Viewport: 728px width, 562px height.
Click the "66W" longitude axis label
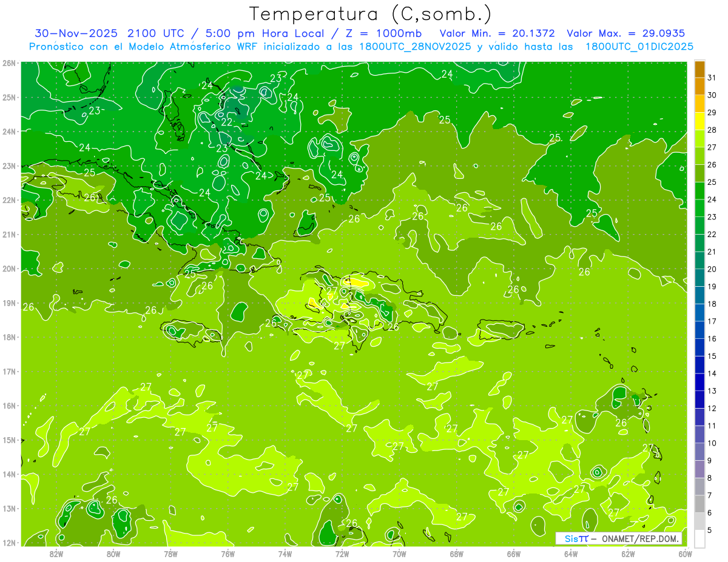(514, 554)
